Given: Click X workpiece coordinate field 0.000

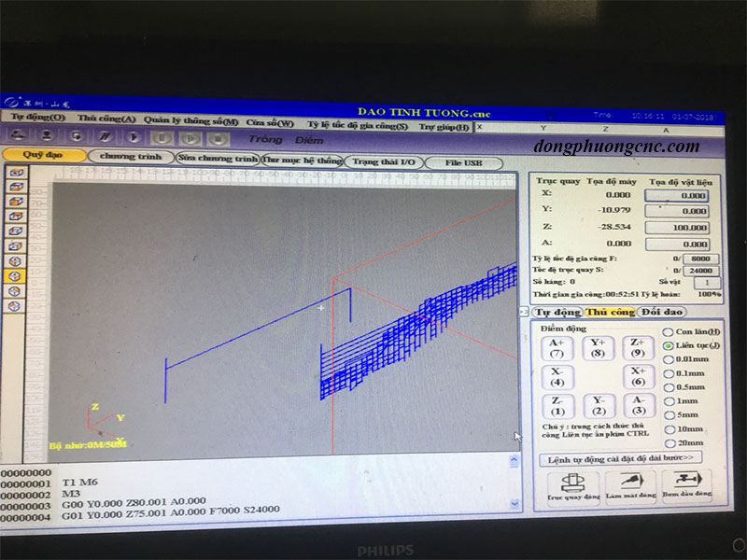Looking at the screenshot, I should [x=677, y=196].
